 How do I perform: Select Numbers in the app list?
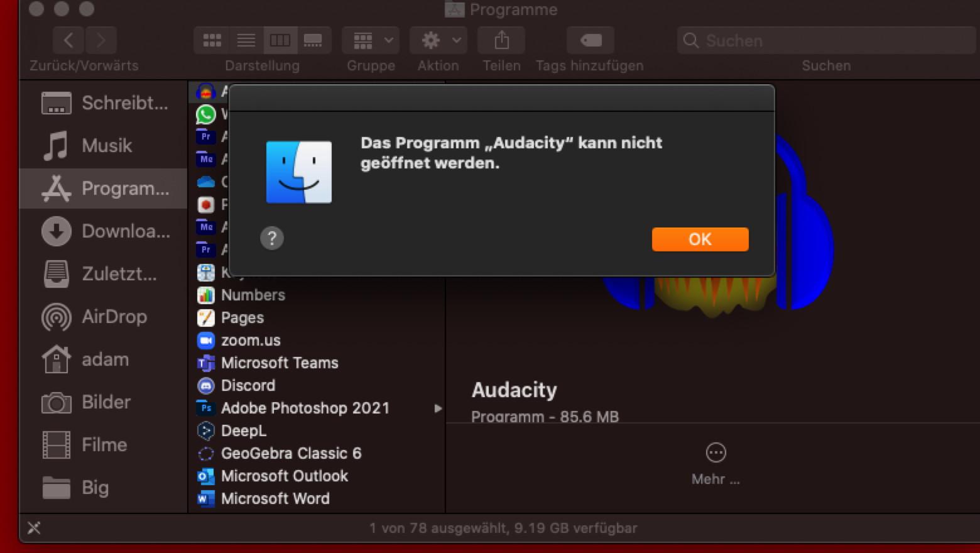317,295
